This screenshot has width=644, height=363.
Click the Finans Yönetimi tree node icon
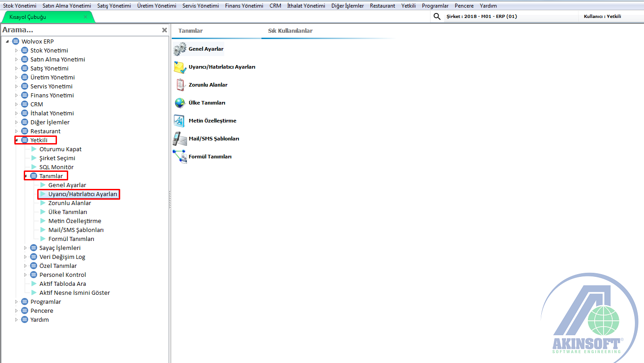[25, 95]
